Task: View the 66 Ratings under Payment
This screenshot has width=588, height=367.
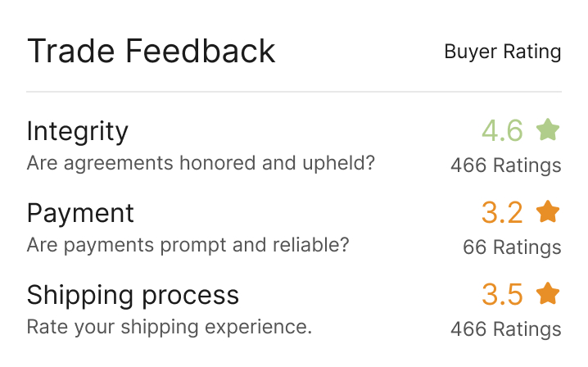Action: click(512, 247)
